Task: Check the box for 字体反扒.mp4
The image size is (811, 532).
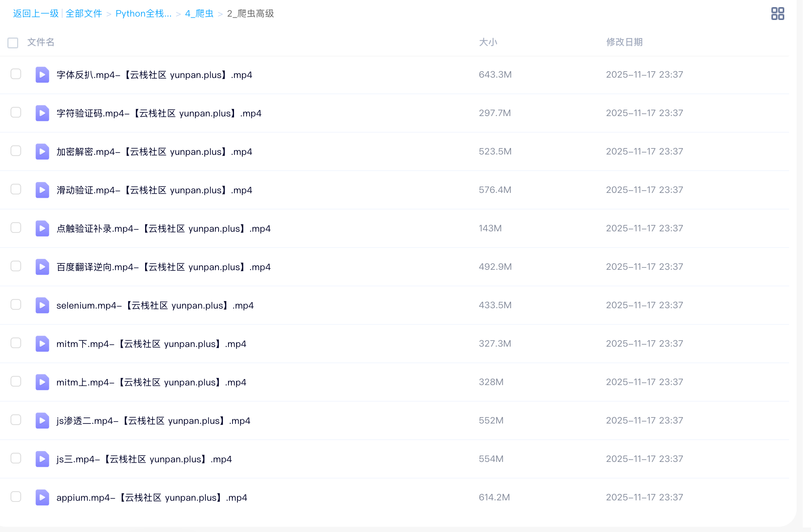Action: pyautogui.click(x=16, y=74)
